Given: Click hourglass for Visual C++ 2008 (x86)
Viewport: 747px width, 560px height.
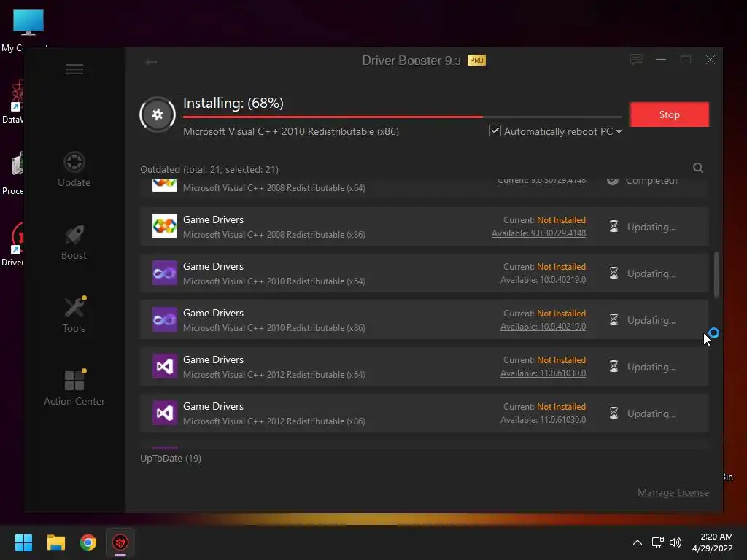Looking at the screenshot, I should pyautogui.click(x=614, y=226).
